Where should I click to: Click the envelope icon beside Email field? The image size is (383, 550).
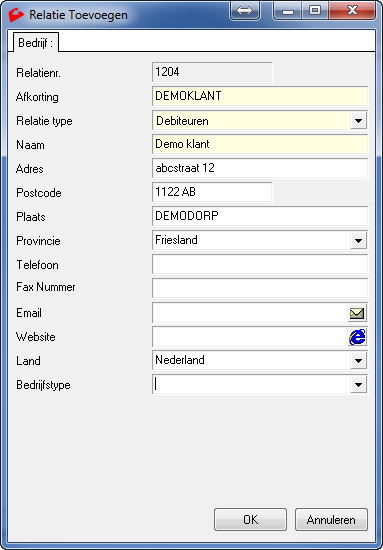point(357,313)
